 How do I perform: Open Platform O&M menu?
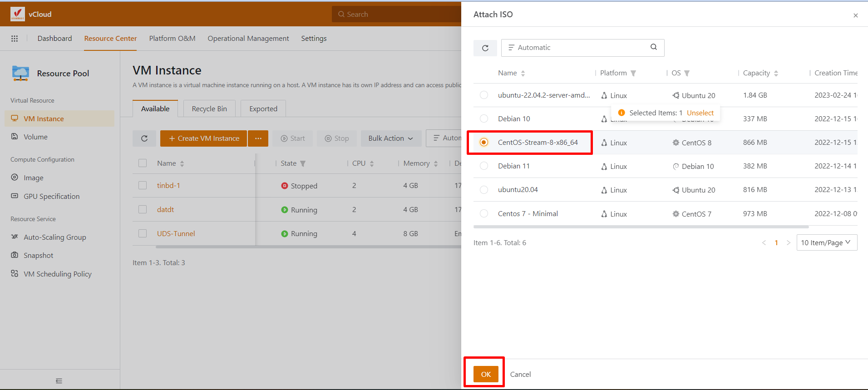[x=172, y=39]
